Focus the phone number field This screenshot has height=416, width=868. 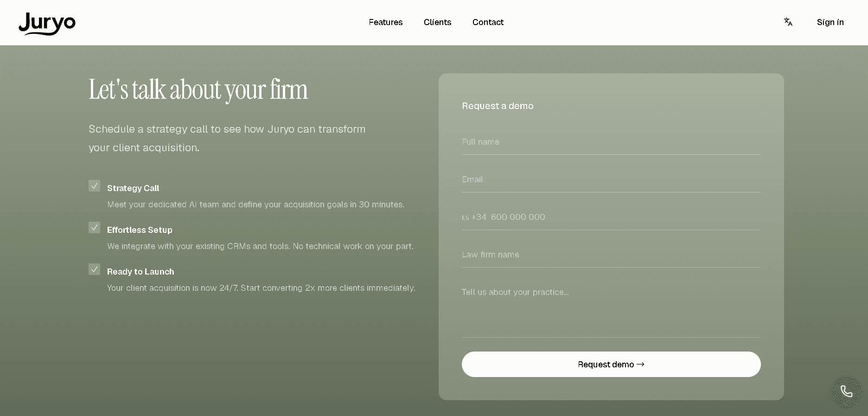pyautogui.click(x=625, y=217)
